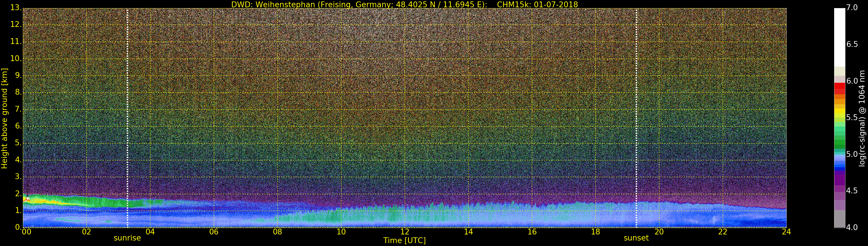Click the '0.' height axis tick label
868x246 pixels.
18,227
